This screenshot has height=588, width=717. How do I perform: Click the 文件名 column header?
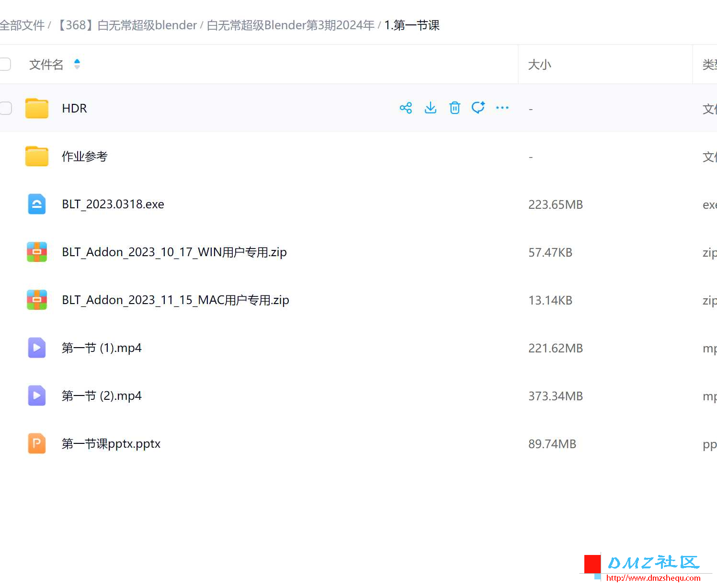46,64
